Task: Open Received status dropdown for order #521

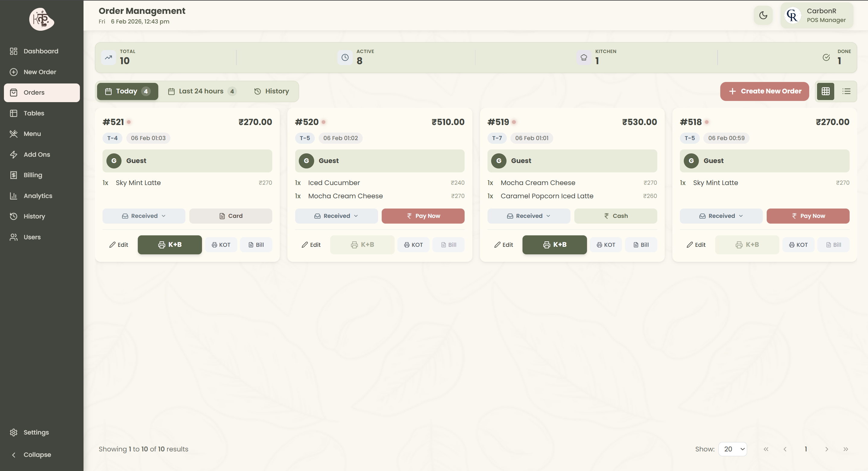Action: (x=144, y=216)
